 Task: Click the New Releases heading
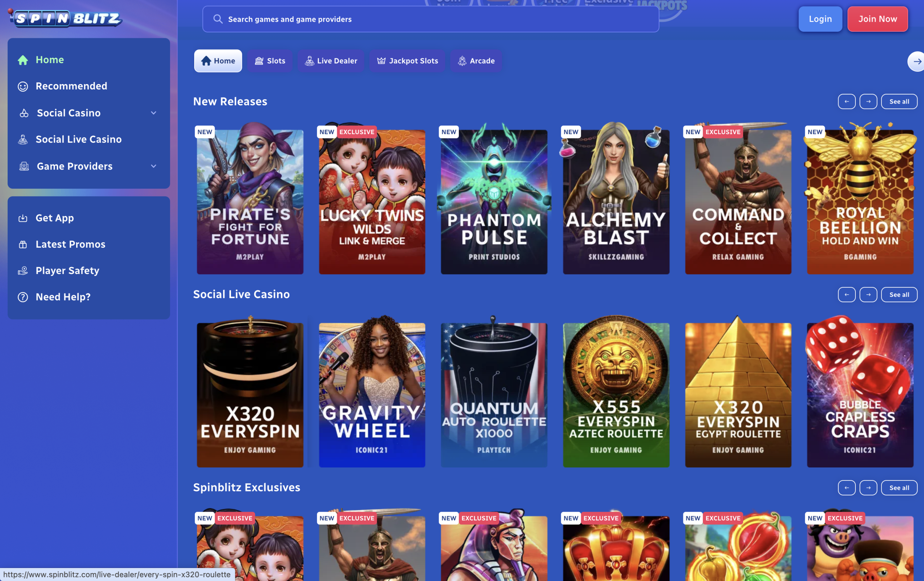coord(230,102)
